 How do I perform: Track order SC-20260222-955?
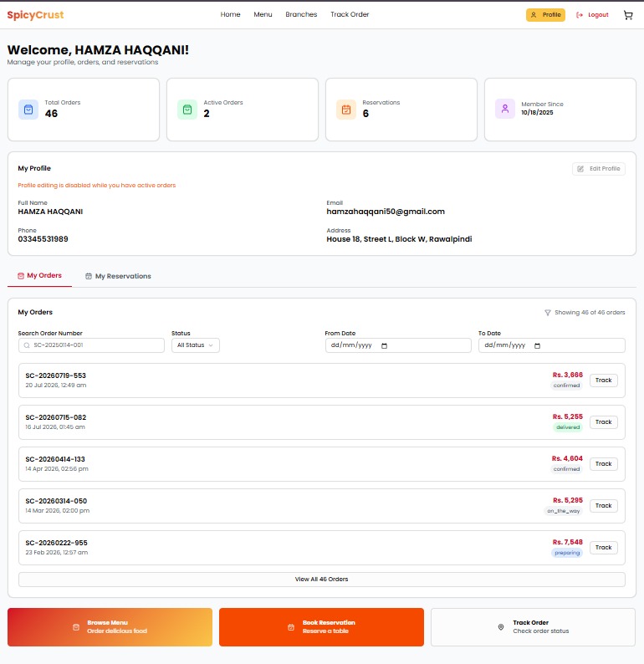click(x=603, y=548)
